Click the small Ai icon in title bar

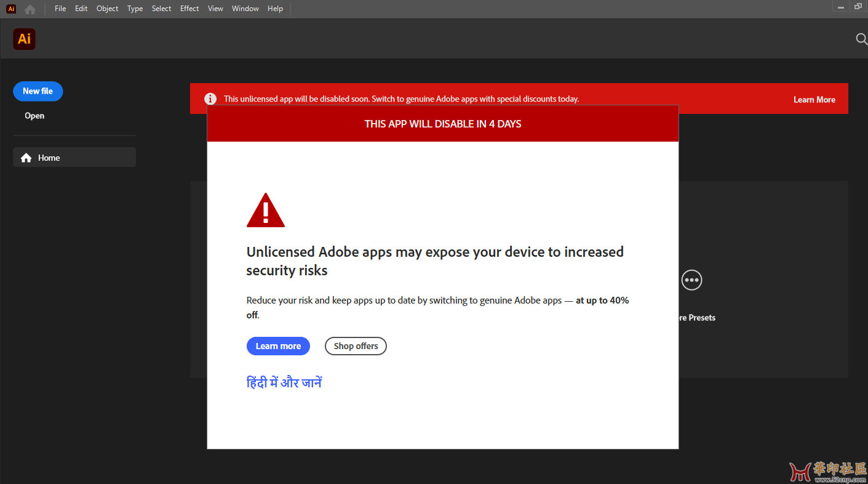tap(11, 9)
